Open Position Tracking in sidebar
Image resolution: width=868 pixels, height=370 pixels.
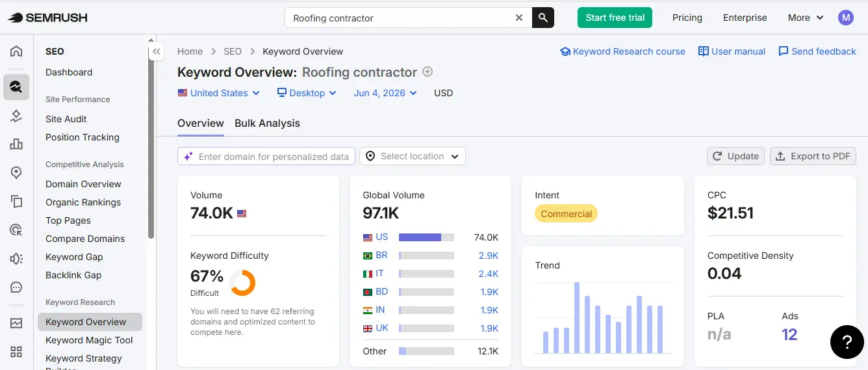(x=83, y=137)
